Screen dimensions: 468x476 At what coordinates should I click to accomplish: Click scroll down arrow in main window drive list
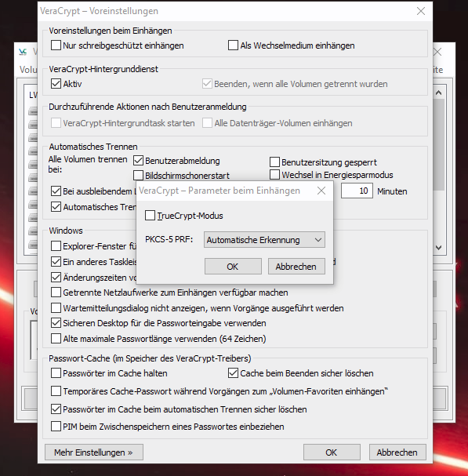tap(438, 248)
